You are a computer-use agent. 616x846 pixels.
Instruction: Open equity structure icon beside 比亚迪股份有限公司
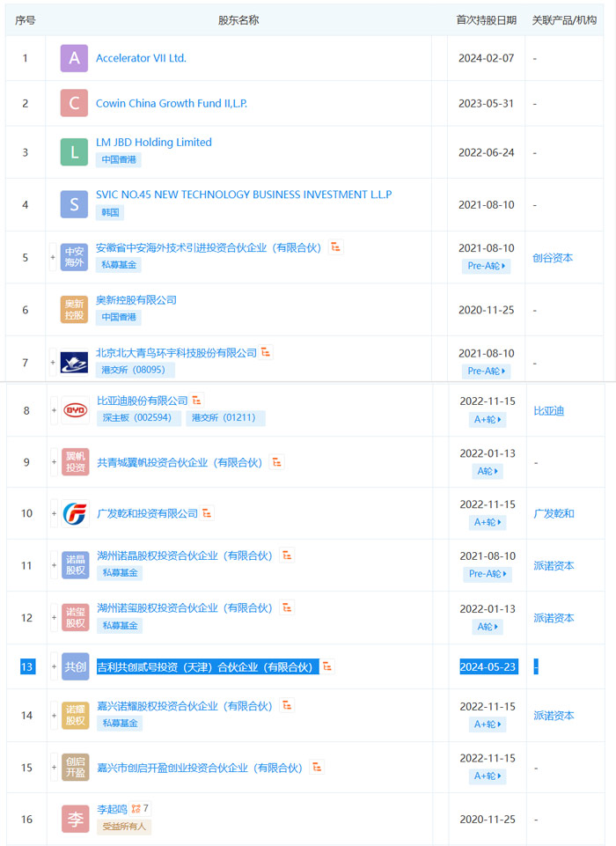[x=197, y=401]
